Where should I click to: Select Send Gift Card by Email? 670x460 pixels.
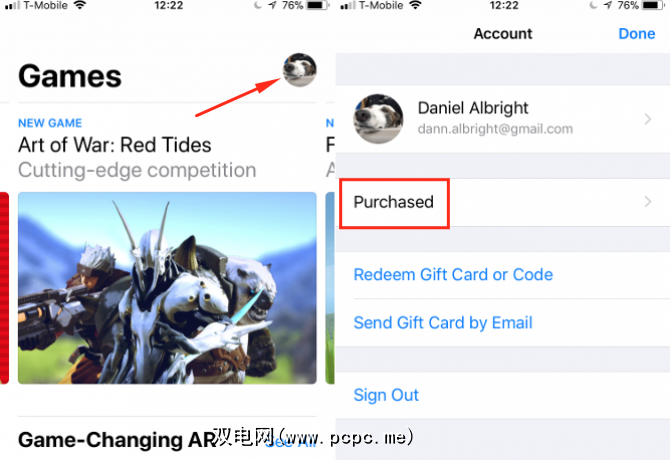tap(443, 323)
